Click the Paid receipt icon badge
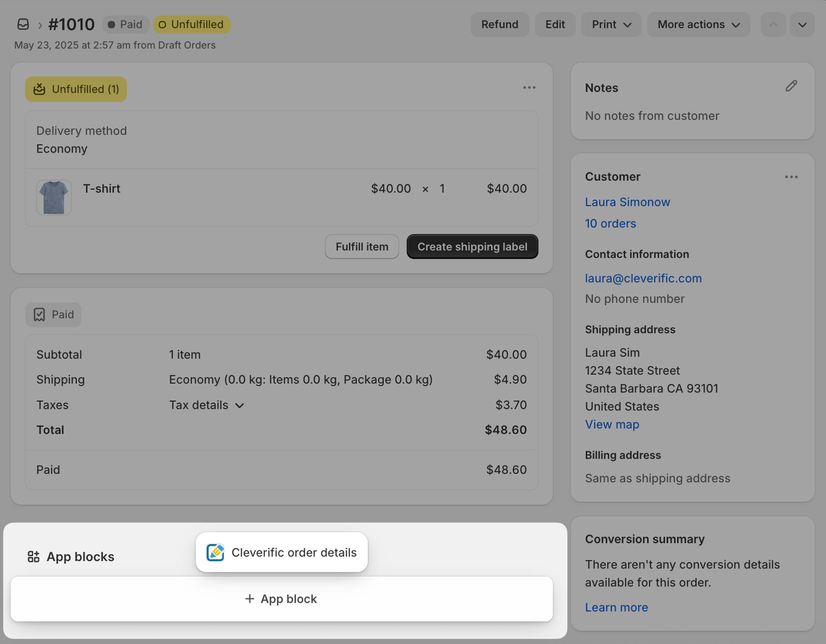The height and width of the screenshot is (644, 826). (40, 315)
